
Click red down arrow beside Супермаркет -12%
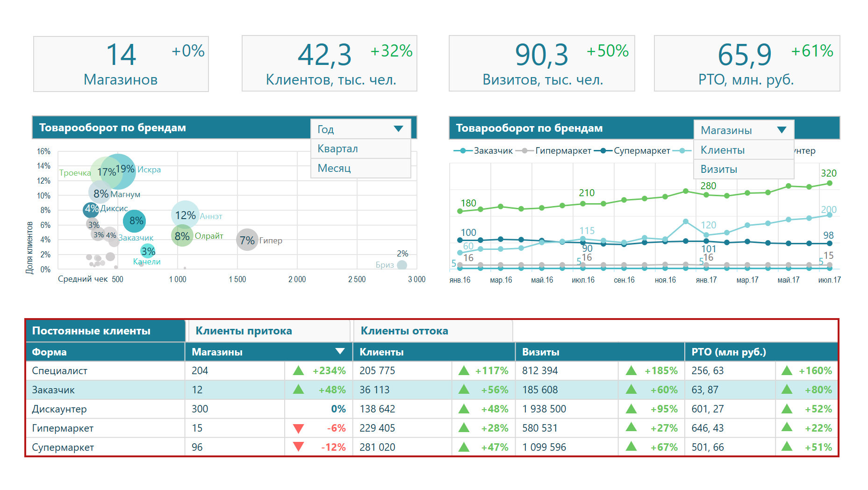[x=298, y=447]
